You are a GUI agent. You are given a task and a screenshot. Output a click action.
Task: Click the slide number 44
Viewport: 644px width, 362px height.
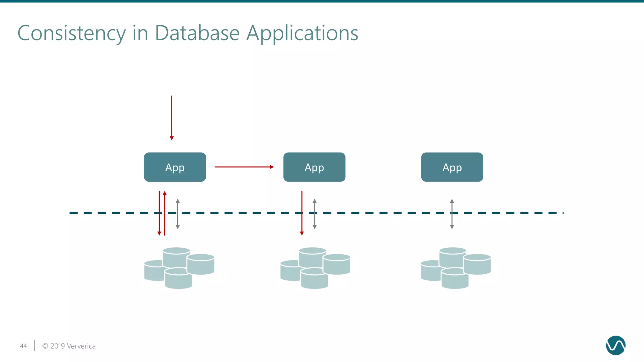point(23,346)
